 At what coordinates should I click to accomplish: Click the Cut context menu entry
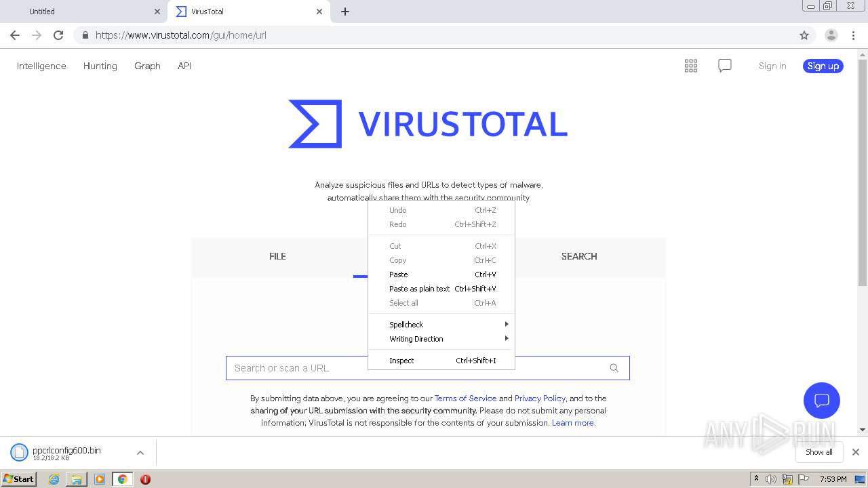441,246
